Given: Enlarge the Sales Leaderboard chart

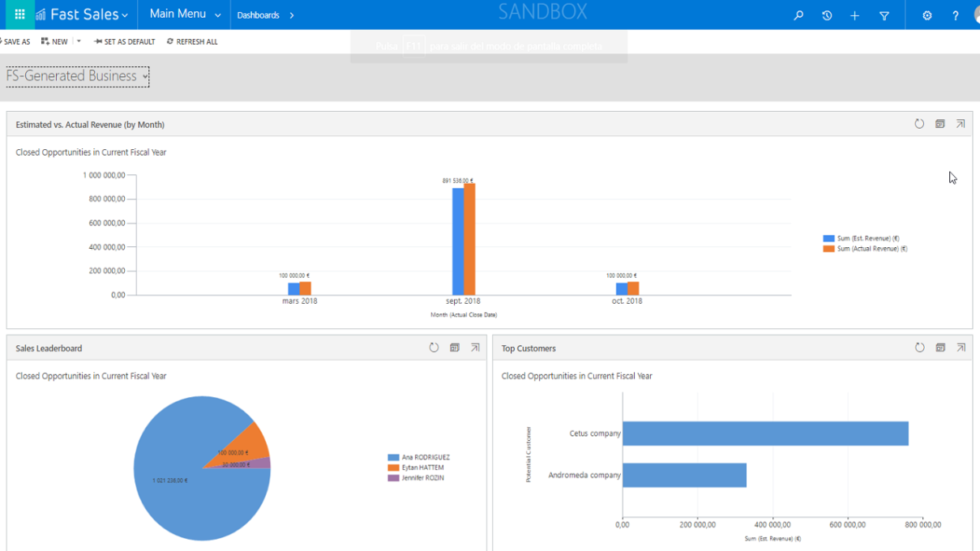Looking at the screenshot, I should 475,348.
